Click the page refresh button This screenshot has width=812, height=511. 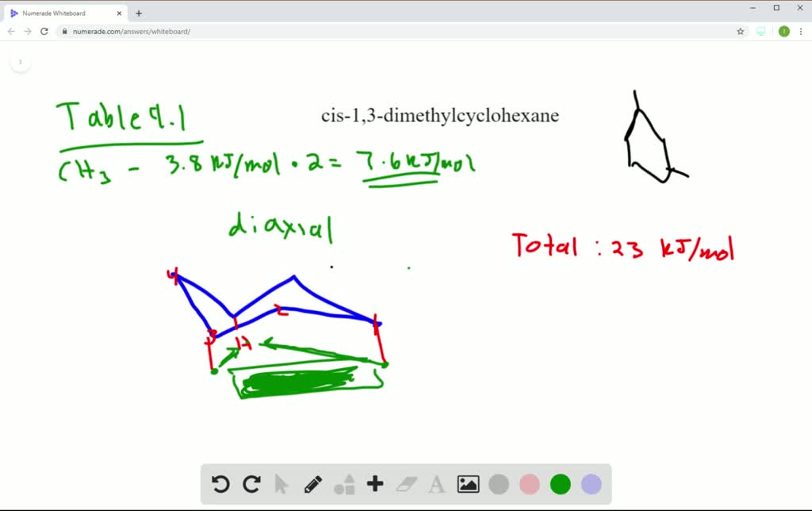coord(44,31)
